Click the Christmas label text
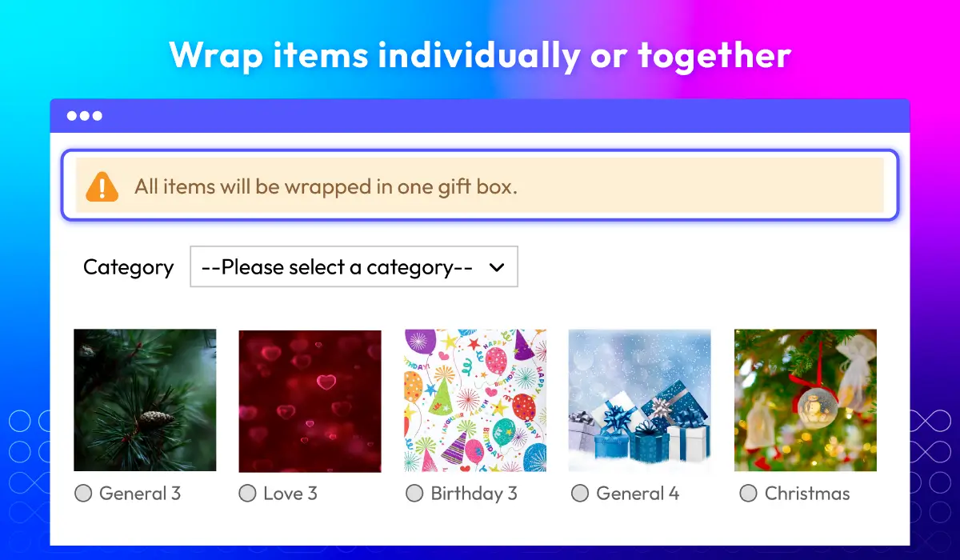This screenshot has height=560, width=960. [807, 494]
